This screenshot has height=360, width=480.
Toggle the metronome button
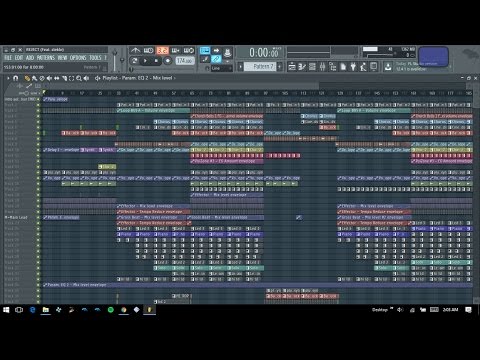135,51
